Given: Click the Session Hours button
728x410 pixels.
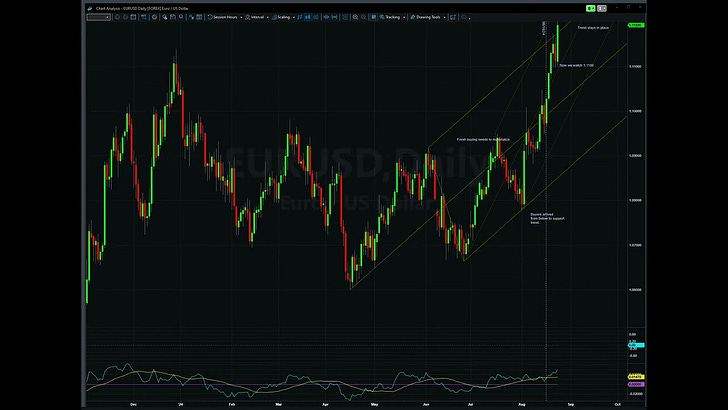Looking at the screenshot, I should click(x=222, y=17).
